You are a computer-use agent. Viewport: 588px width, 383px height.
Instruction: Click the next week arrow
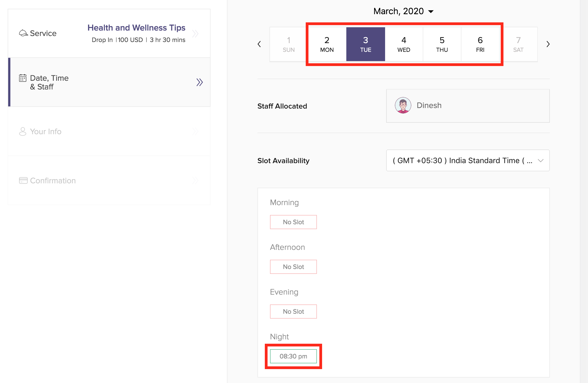(x=548, y=44)
